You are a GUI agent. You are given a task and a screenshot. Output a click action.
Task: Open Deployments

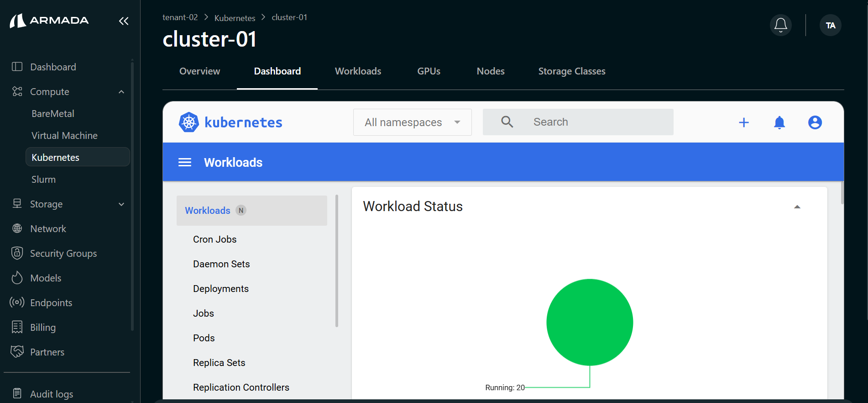click(221, 289)
